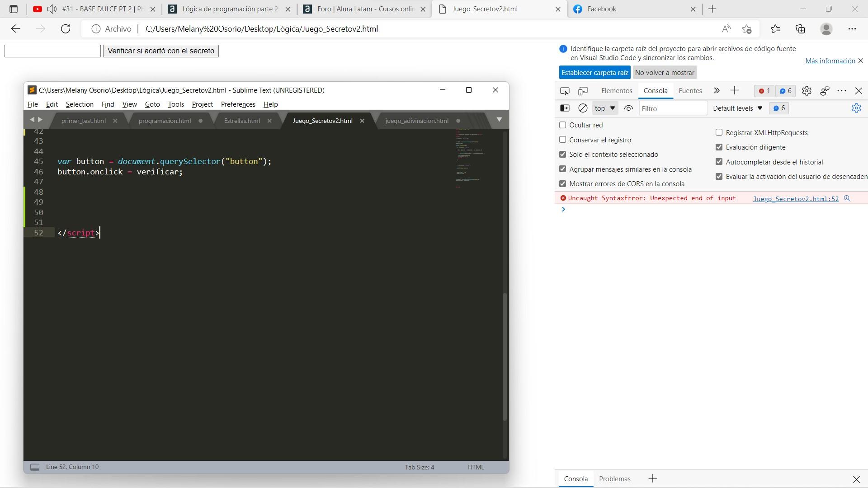868x488 pixels.
Task: Change HTML syntax in status bar
Action: [x=476, y=467]
